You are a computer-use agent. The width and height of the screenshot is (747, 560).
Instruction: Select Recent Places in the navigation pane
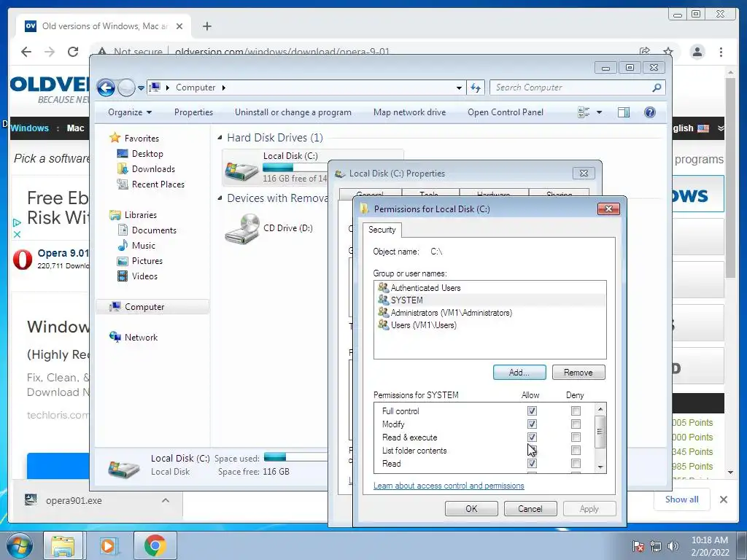158,184
